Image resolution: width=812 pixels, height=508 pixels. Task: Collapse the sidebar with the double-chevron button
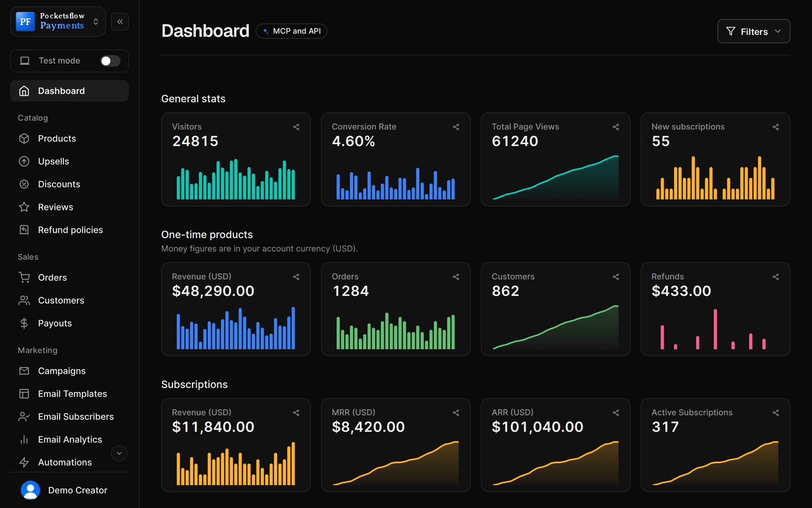(x=120, y=21)
